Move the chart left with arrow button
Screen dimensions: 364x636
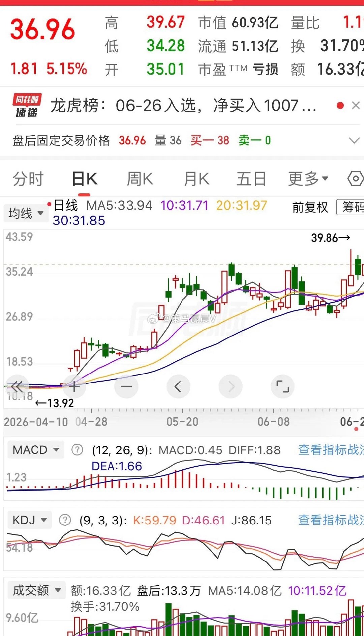click(x=178, y=386)
